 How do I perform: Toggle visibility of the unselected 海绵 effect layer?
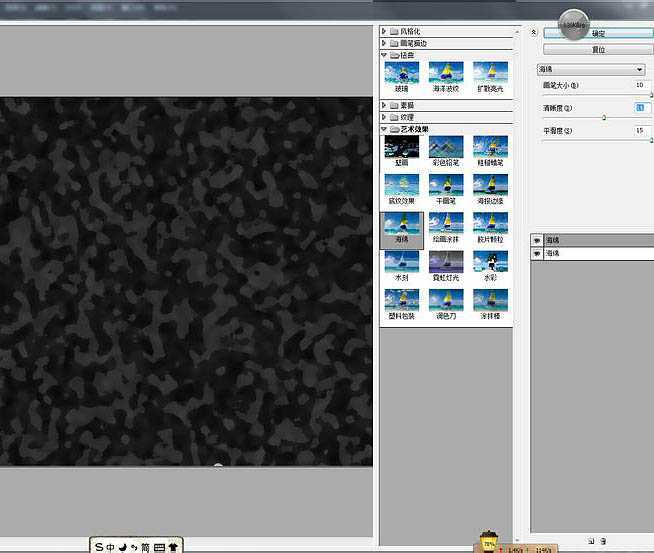(537, 253)
